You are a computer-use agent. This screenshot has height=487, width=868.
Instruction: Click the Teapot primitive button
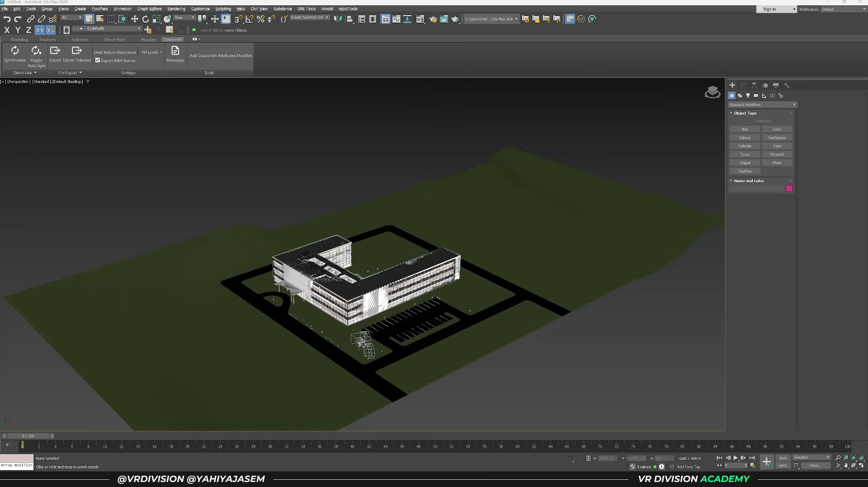point(745,163)
